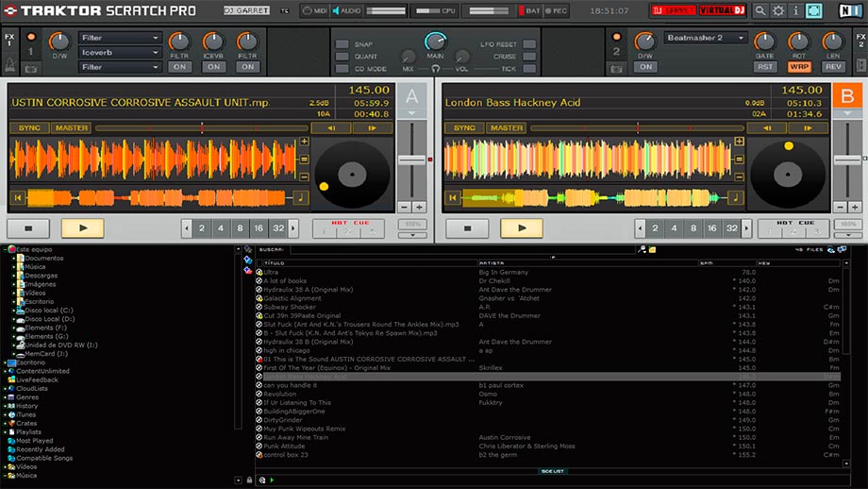Click the snapshot camera icon in FX 1

[31, 69]
